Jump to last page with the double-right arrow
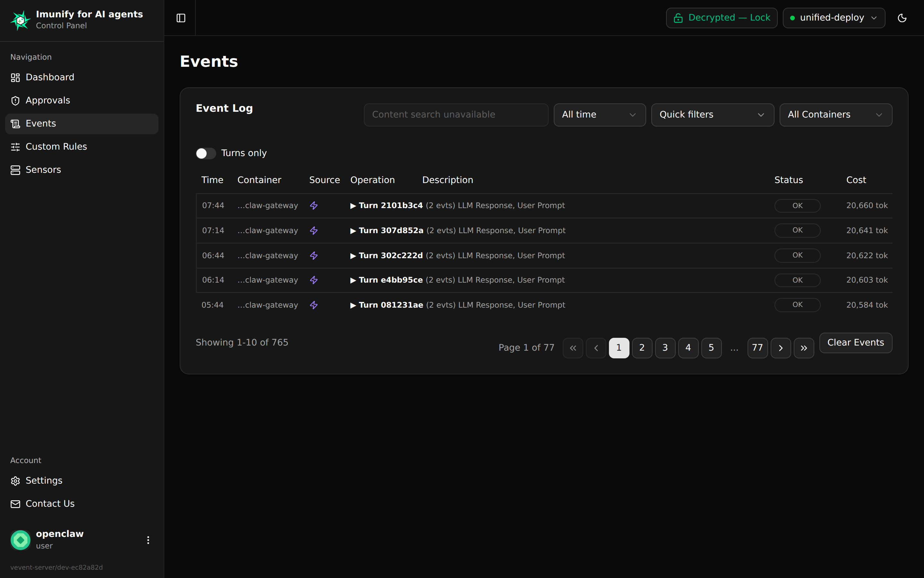Viewport: 924px width, 578px height. 804,348
